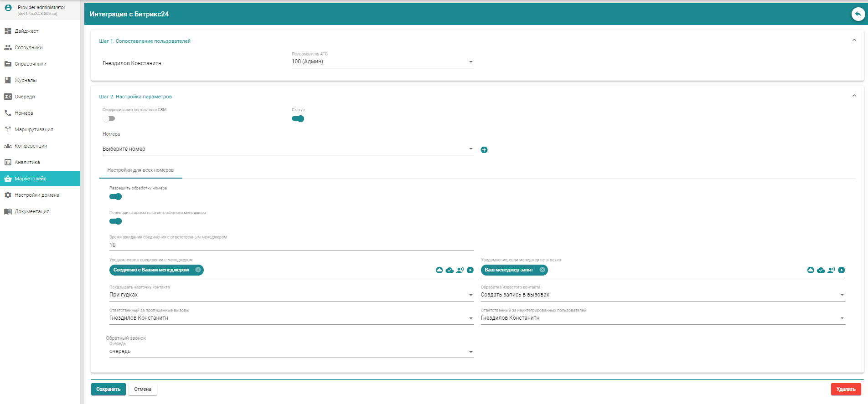Click voice record icon for no-answer notification
This screenshot has height=404, width=868.
click(832, 270)
